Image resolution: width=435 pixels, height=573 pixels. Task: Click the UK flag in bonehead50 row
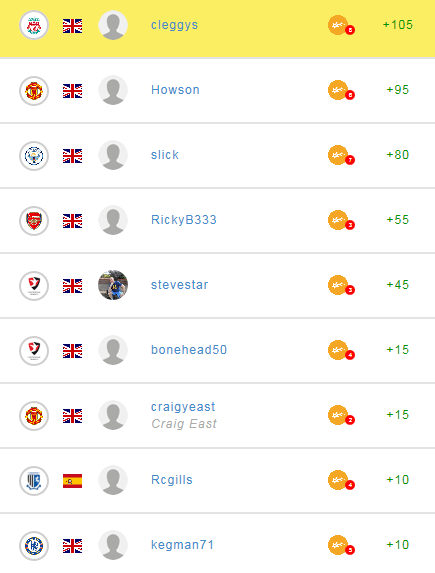tap(72, 350)
